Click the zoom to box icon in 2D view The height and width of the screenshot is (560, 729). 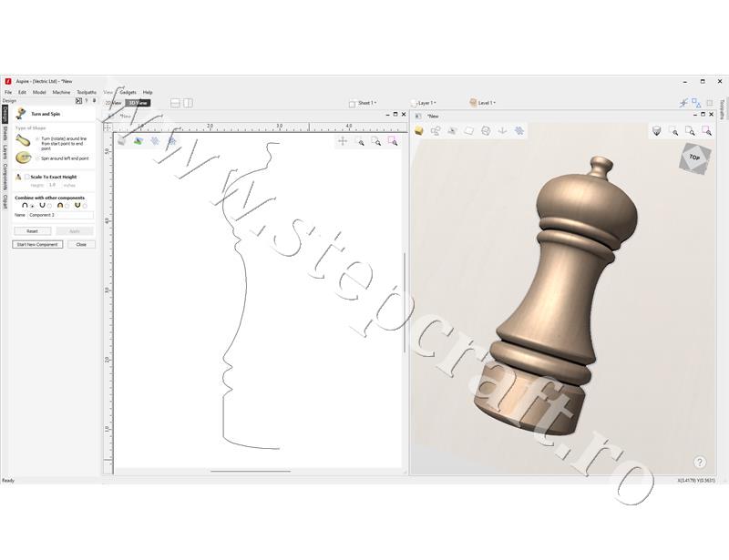376,141
